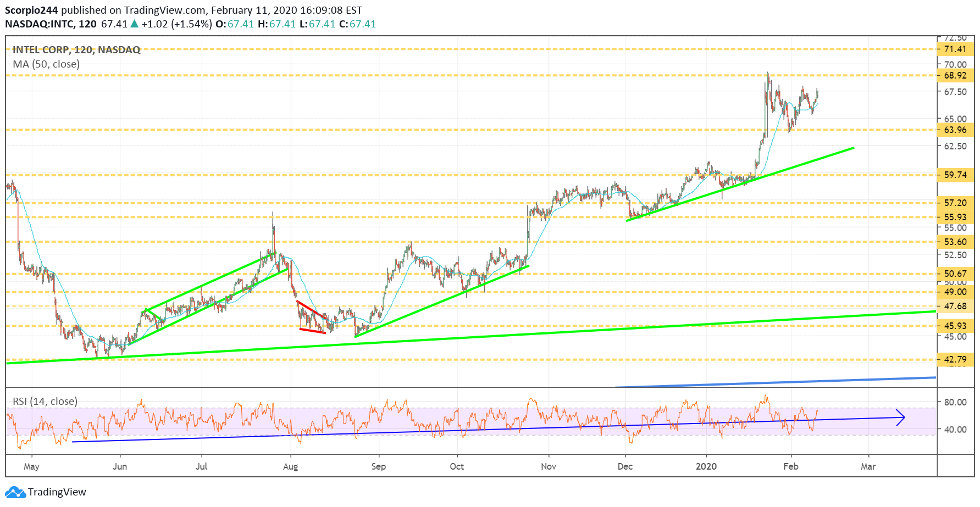Click the Oct label on time axis
This screenshot has height=507, width=980.
pos(457,466)
